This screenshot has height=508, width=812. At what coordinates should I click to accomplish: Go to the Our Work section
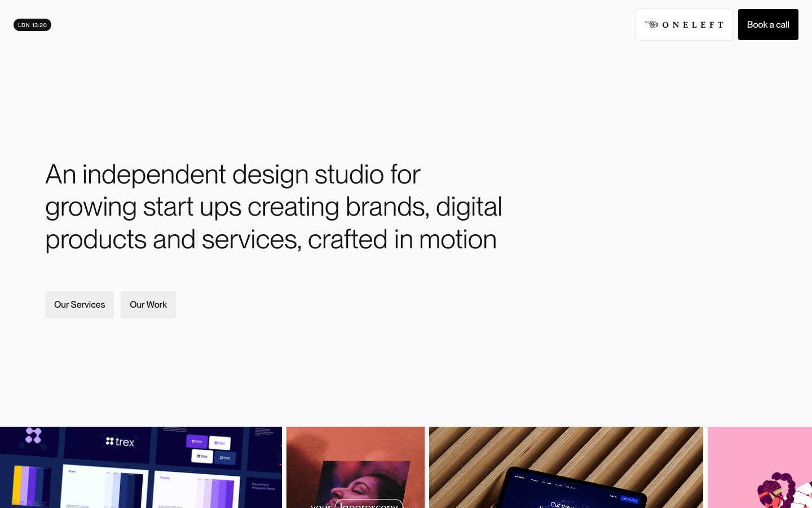point(148,305)
